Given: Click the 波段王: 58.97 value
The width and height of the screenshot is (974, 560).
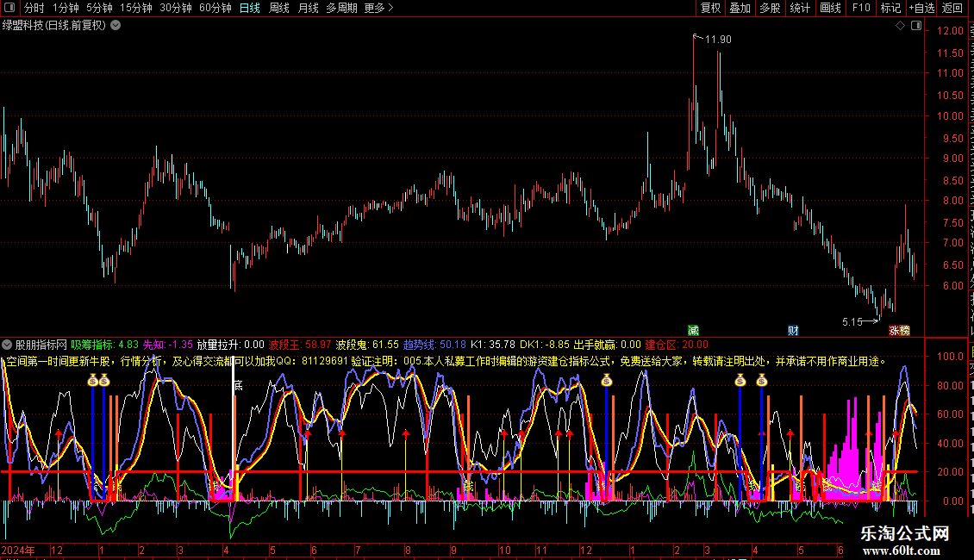Looking at the screenshot, I should pyautogui.click(x=300, y=345).
